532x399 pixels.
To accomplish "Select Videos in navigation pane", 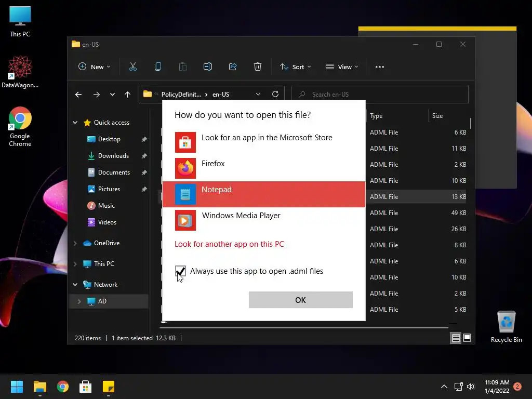I will pyautogui.click(x=107, y=222).
